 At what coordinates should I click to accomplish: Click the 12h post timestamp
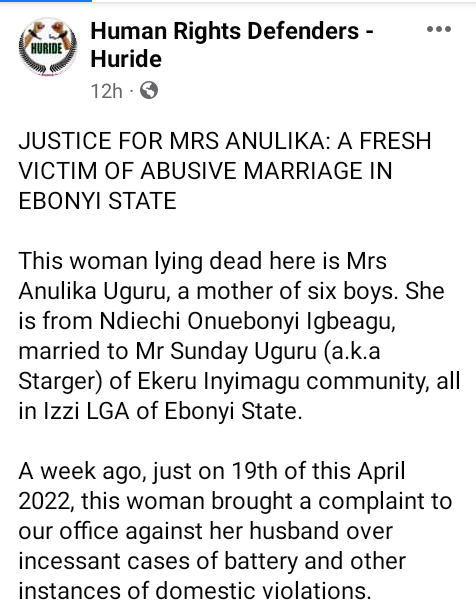[107, 92]
